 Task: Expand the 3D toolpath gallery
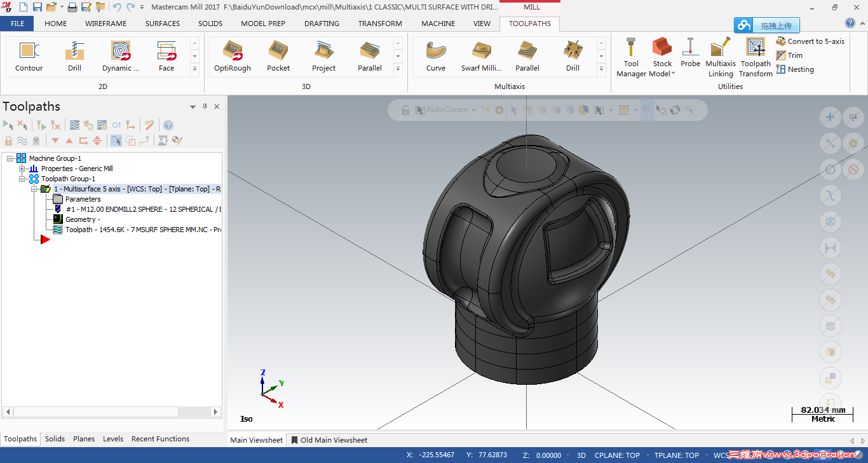[x=398, y=69]
